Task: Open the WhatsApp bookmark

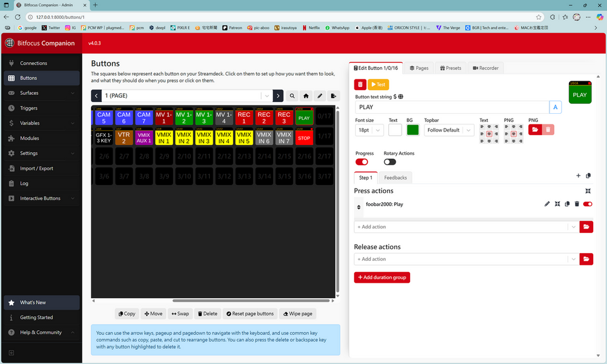Action: pos(337,28)
